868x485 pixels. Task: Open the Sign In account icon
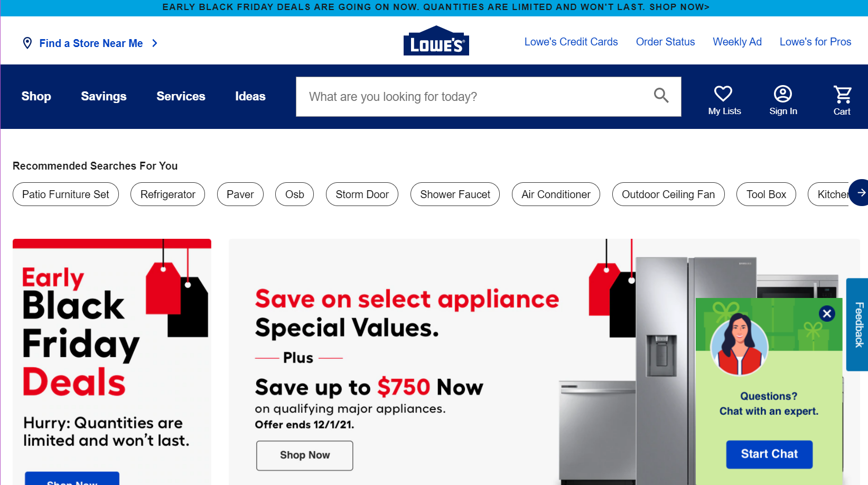[x=783, y=94]
